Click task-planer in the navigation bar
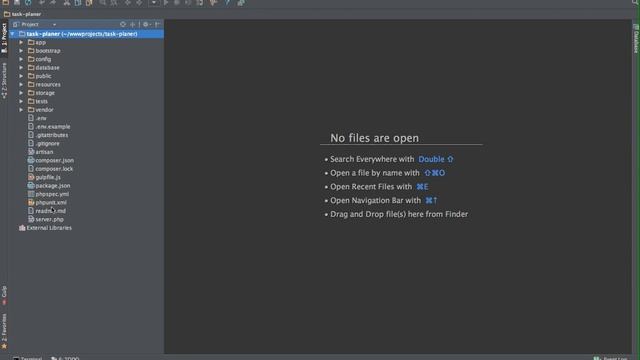This screenshot has width=640, height=360. click(x=22, y=14)
